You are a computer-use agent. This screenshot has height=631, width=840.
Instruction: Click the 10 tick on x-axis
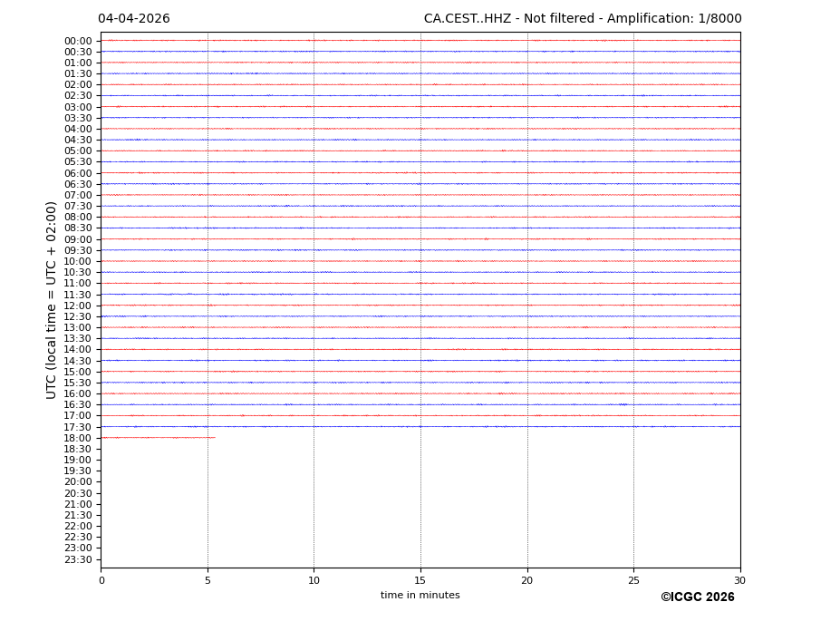tap(314, 581)
